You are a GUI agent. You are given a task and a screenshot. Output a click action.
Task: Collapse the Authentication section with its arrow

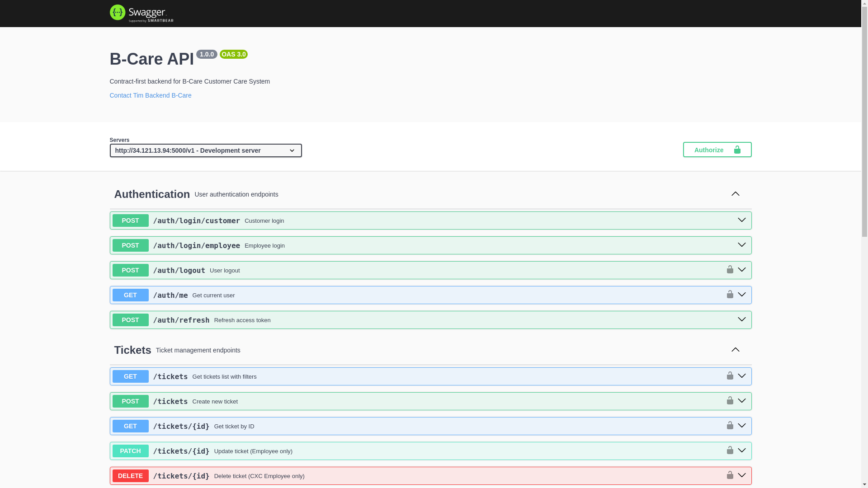[736, 194]
